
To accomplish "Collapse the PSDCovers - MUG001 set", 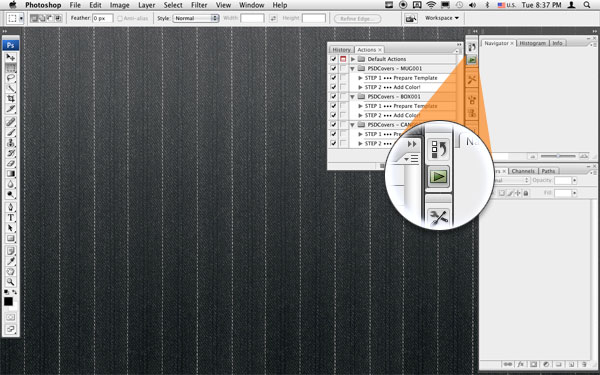I will coord(353,68).
